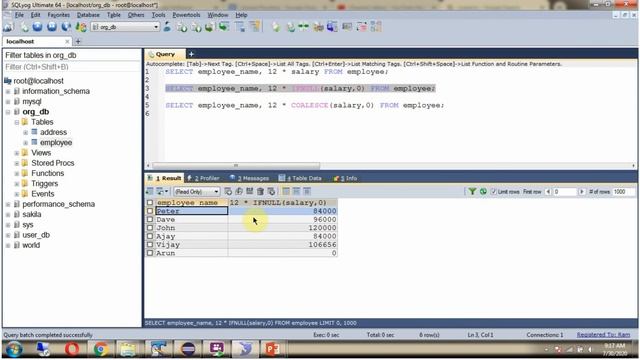Viewport: 640px width, 360px height.
Task: Add a new connection tab next to localhost
Action: [x=78, y=41]
